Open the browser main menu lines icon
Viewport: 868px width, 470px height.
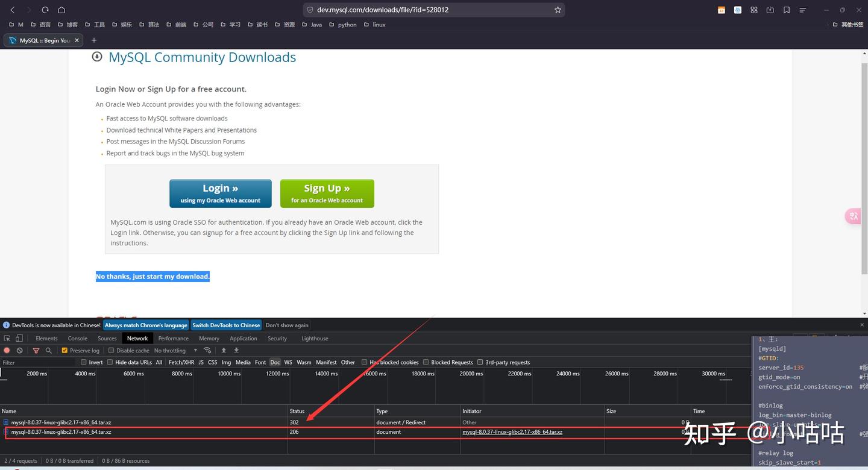[x=803, y=10]
